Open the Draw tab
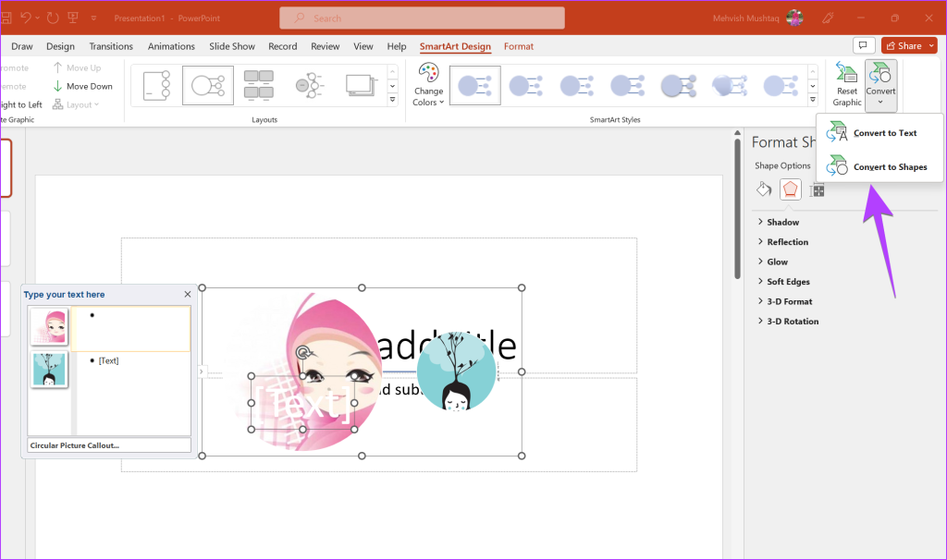The image size is (947, 560). pyautogui.click(x=22, y=46)
